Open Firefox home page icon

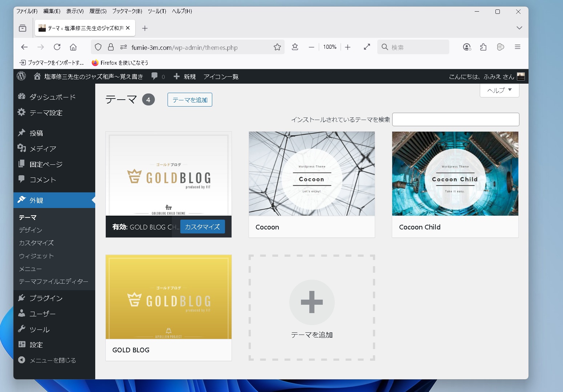[73, 47]
